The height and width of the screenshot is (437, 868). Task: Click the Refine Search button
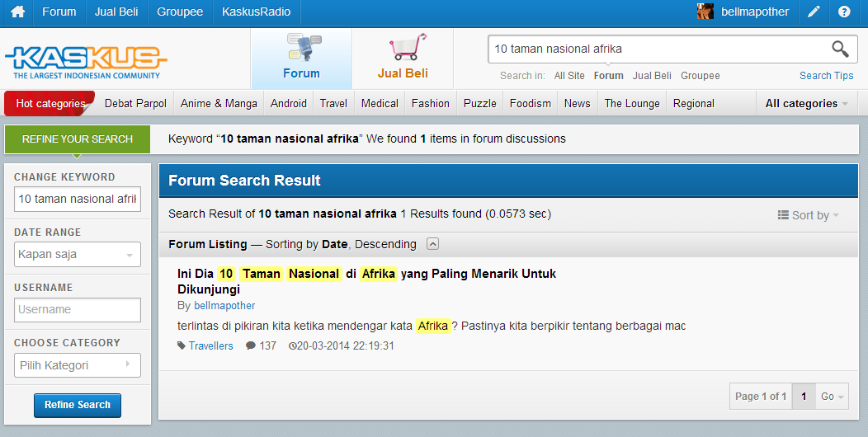click(x=78, y=405)
